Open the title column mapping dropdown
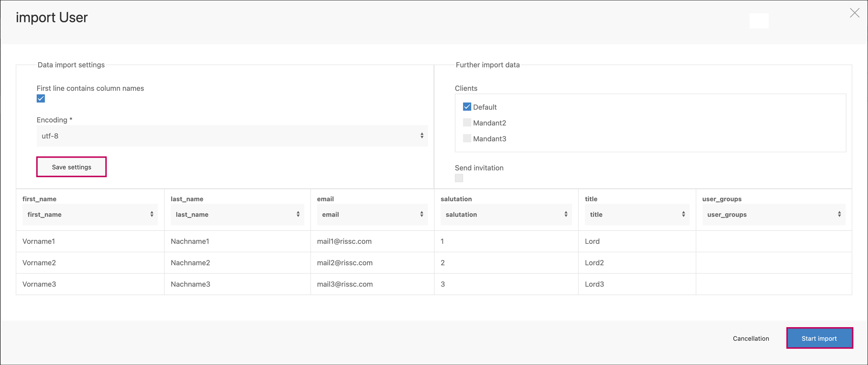868x365 pixels. (x=636, y=215)
